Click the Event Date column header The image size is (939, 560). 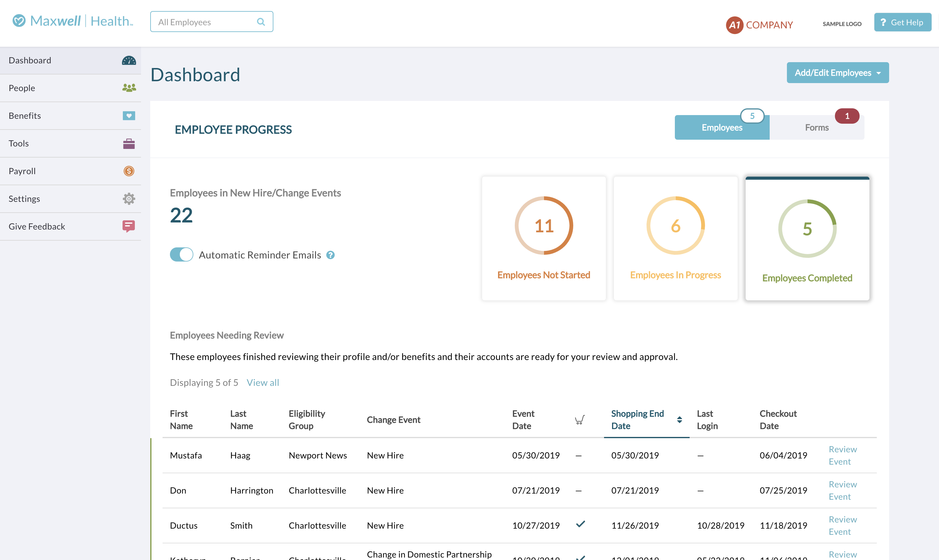[523, 420]
